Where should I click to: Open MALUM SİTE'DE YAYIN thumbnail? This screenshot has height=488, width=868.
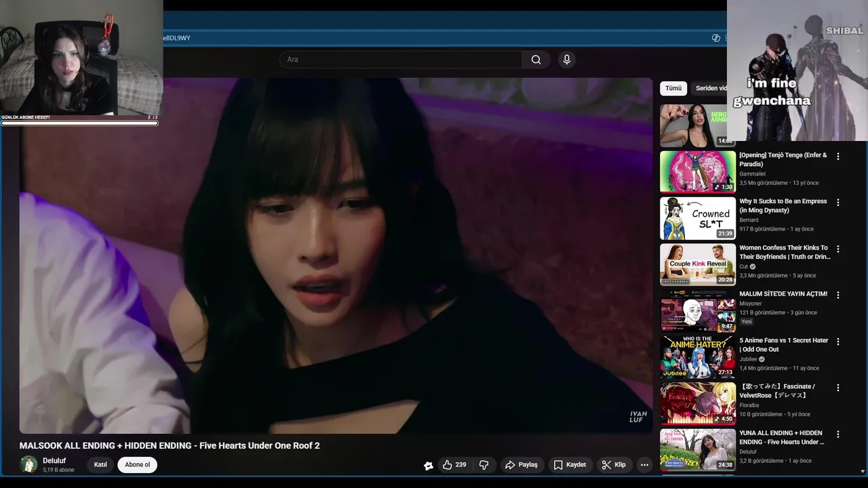pos(698,310)
